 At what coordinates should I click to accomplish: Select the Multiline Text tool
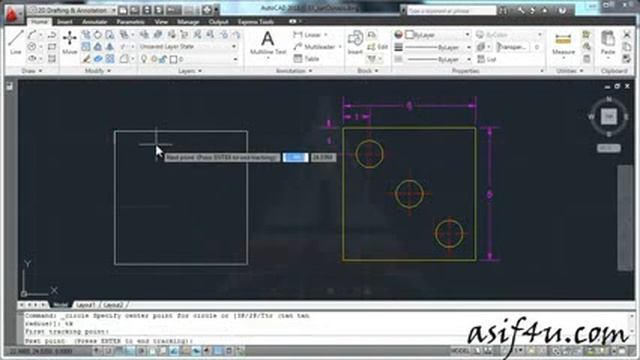tap(268, 43)
